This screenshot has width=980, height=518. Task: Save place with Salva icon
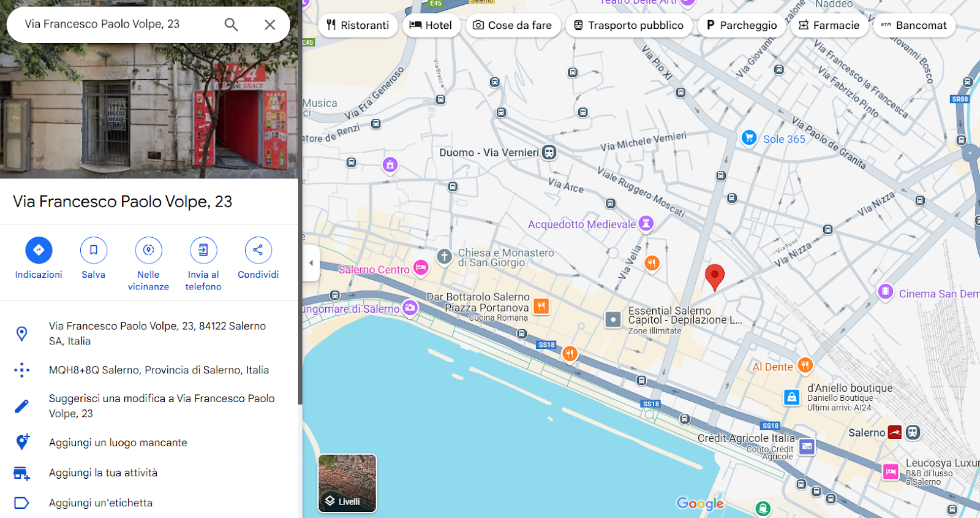pos(94,258)
